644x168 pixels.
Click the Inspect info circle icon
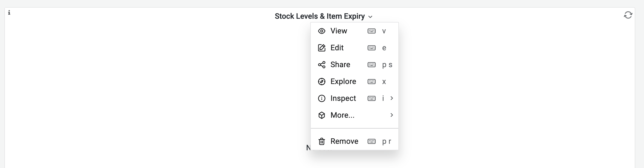coord(322,98)
